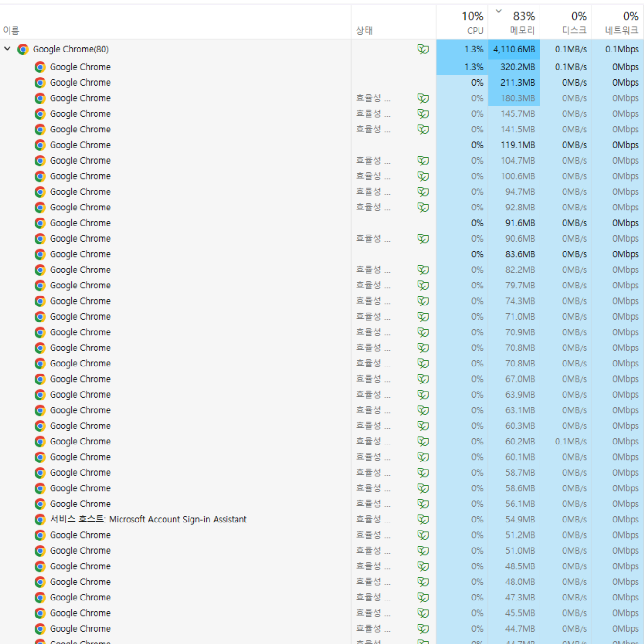Click the 119.1MB memory cell
Viewport: 644px width, 644px height.
point(514,145)
